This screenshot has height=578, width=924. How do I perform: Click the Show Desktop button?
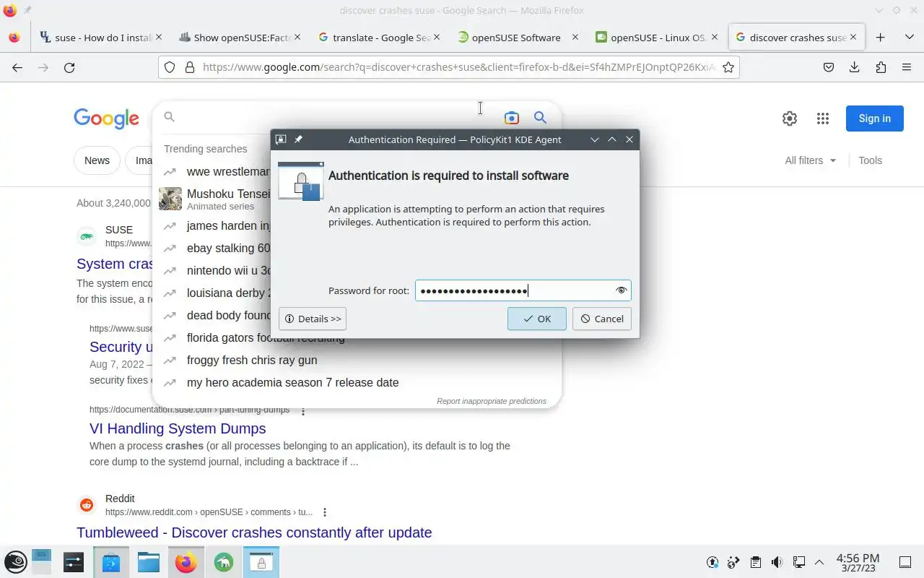pyautogui.click(x=905, y=562)
